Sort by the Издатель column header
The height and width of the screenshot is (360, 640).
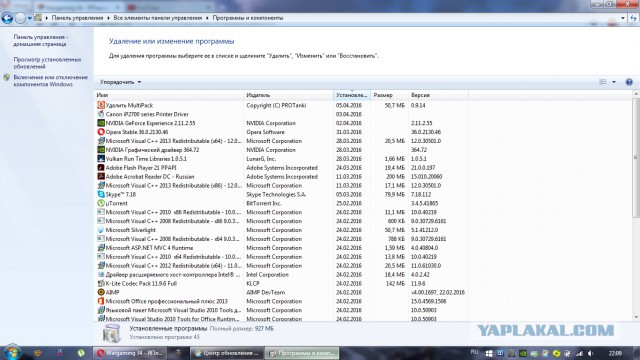[288, 95]
